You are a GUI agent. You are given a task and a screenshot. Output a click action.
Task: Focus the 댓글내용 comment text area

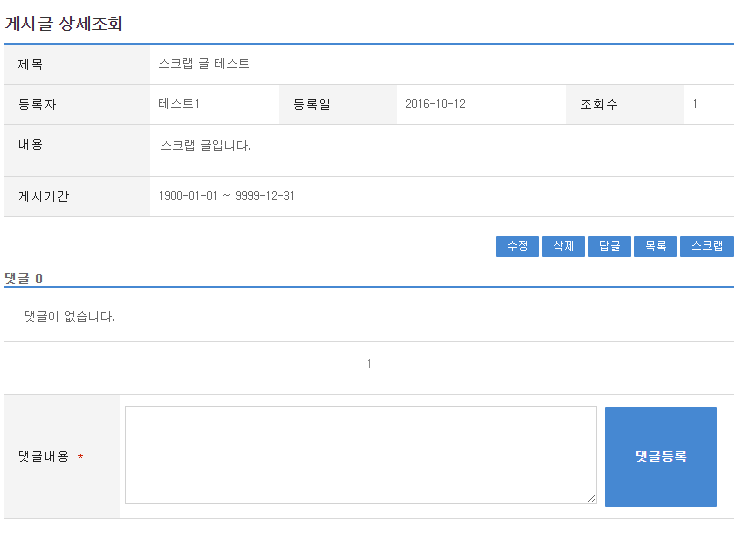click(x=360, y=455)
